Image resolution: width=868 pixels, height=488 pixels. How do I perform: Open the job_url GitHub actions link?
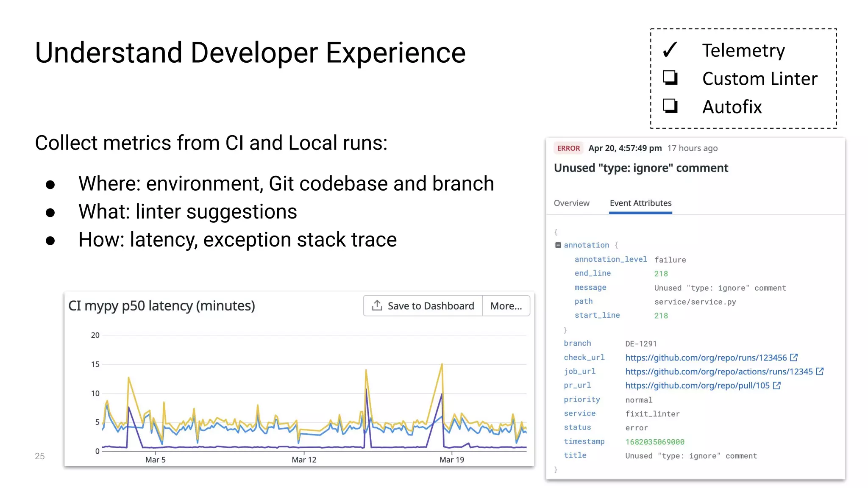(x=719, y=372)
